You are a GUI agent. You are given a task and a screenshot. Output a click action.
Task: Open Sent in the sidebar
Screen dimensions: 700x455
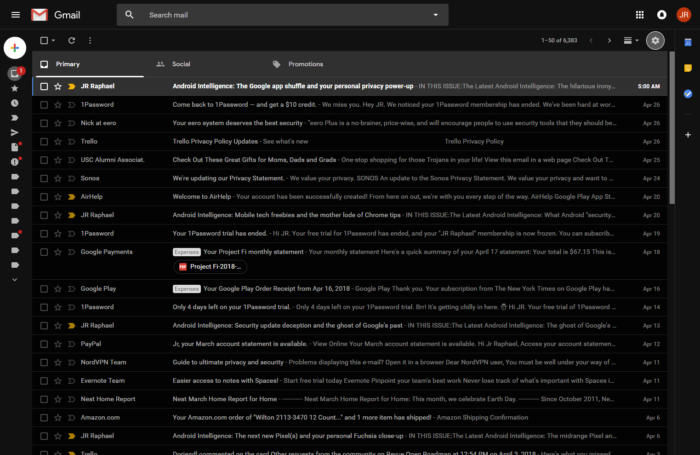tap(15, 133)
